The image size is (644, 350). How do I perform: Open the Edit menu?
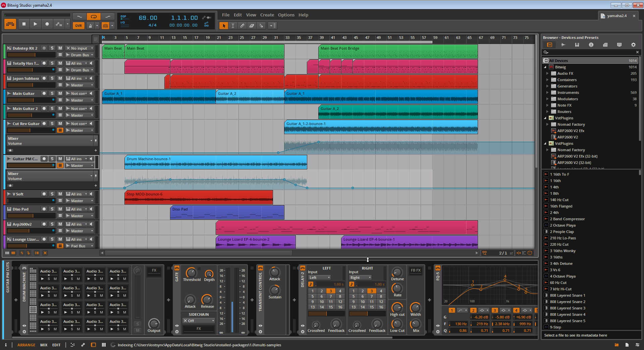tap(238, 15)
